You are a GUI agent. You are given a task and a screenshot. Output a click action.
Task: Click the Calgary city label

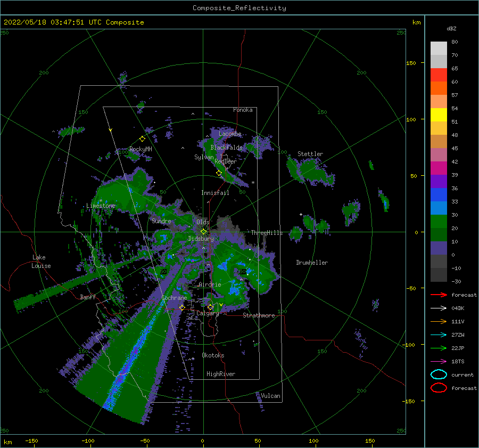(x=208, y=313)
